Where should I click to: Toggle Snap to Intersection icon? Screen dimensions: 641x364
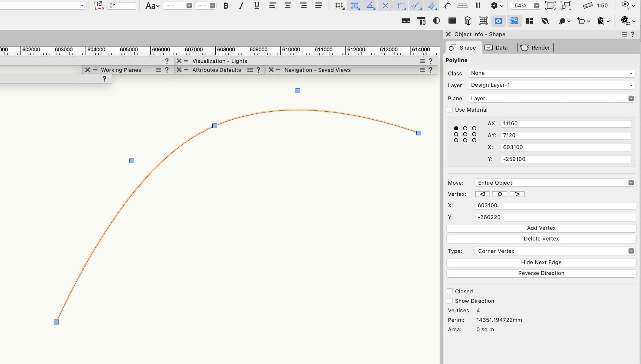pos(385,5)
